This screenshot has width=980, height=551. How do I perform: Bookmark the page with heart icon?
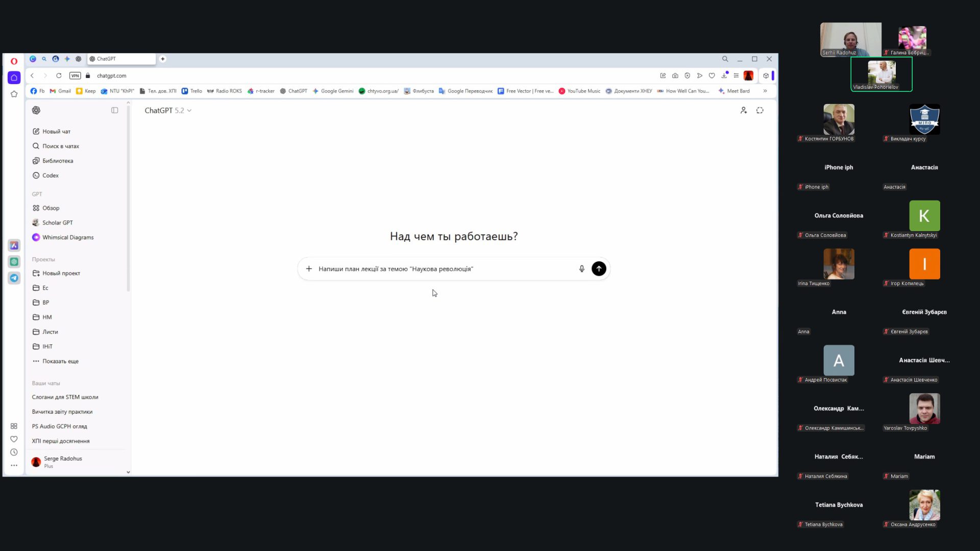712,76
